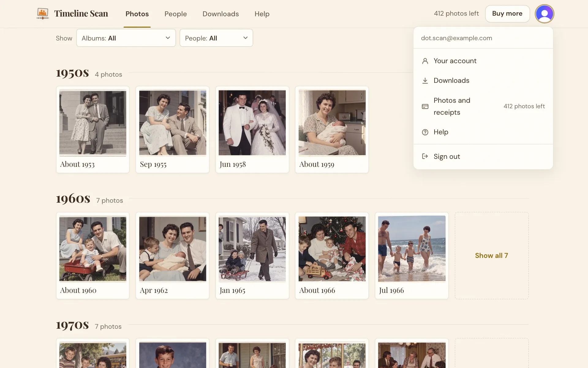Choose Downloads from the account menu
588x368 pixels.
click(x=483, y=81)
